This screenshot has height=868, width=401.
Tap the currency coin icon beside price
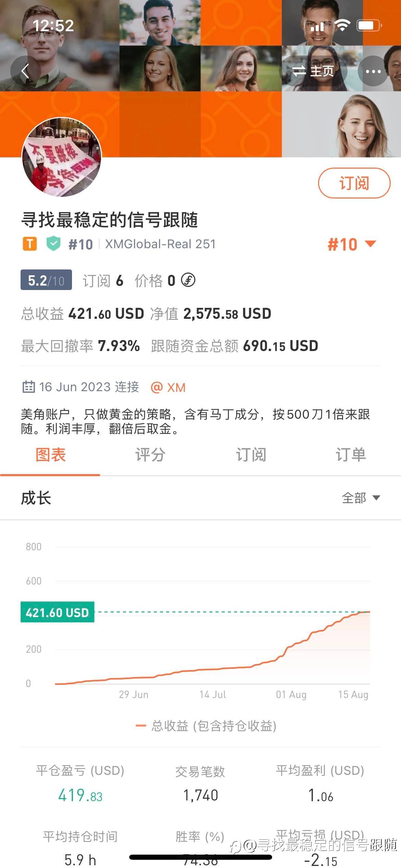click(188, 280)
